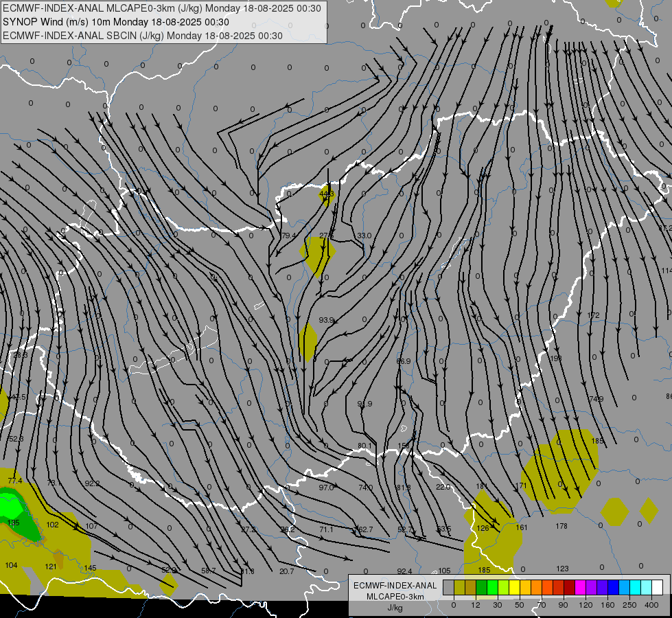This screenshot has width=672, height=618.
Task: Select the amber legend swatch
Action: (525, 587)
